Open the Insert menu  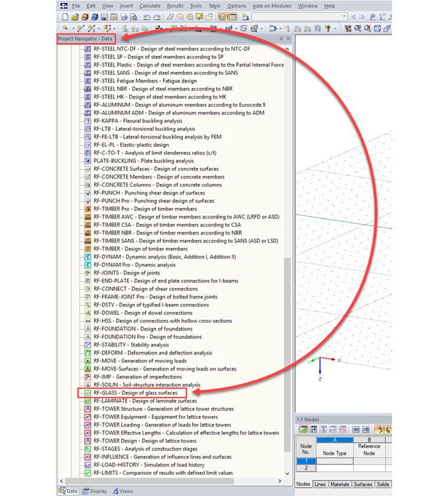126,6
